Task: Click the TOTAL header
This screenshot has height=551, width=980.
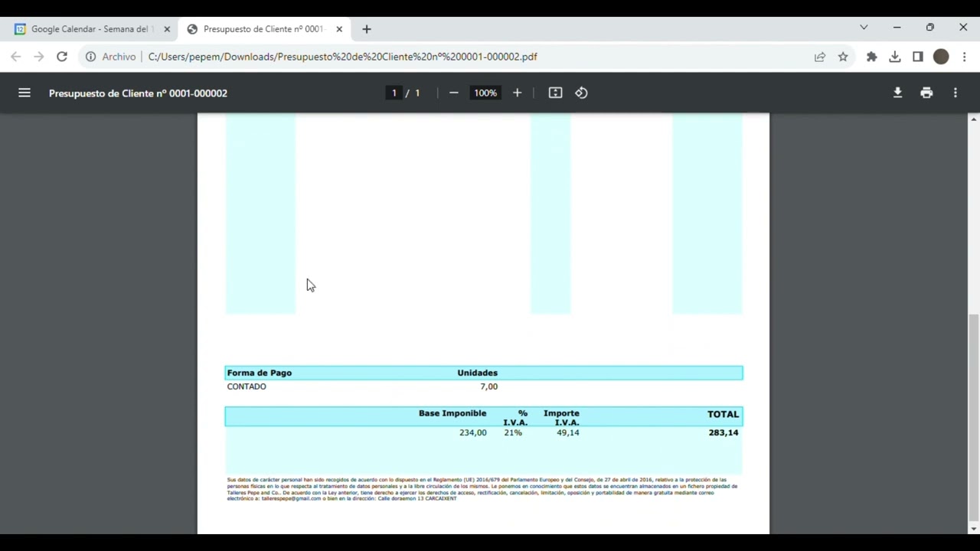Action: (724, 414)
